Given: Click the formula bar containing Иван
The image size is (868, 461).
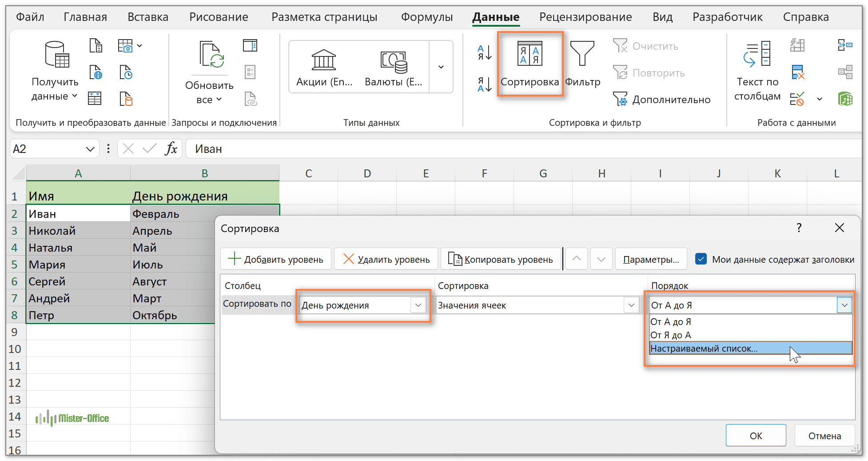Looking at the screenshot, I should tap(523, 148).
